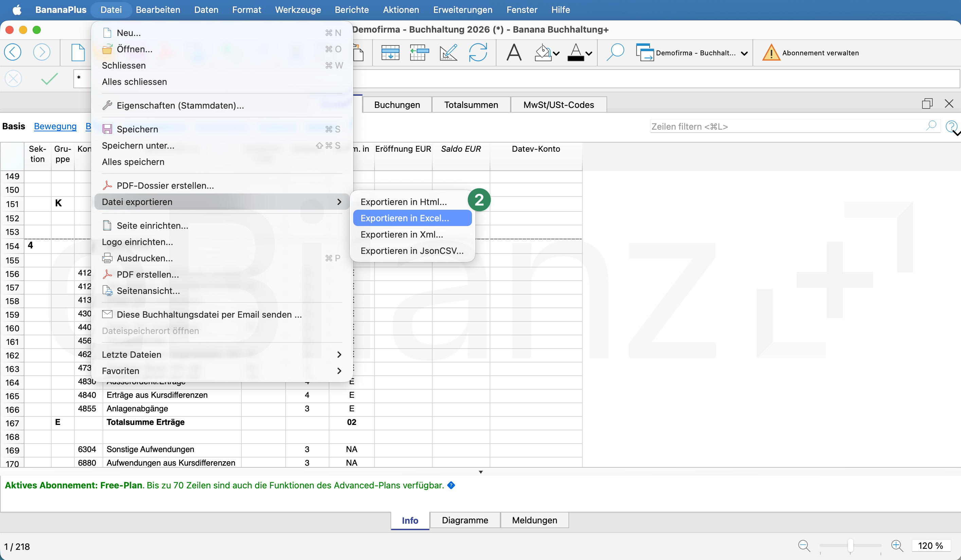
Task: Open the Meldungen bottom tab
Action: (x=534, y=520)
